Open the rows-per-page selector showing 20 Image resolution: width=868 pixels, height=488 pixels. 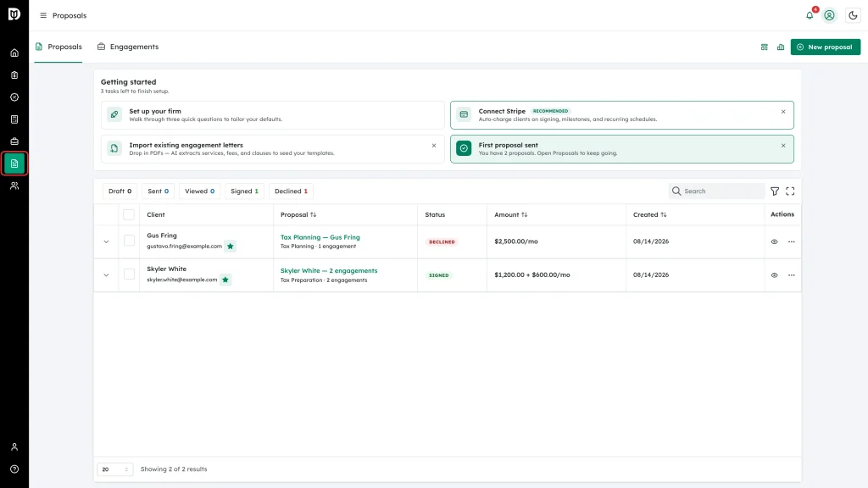click(x=115, y=469)
